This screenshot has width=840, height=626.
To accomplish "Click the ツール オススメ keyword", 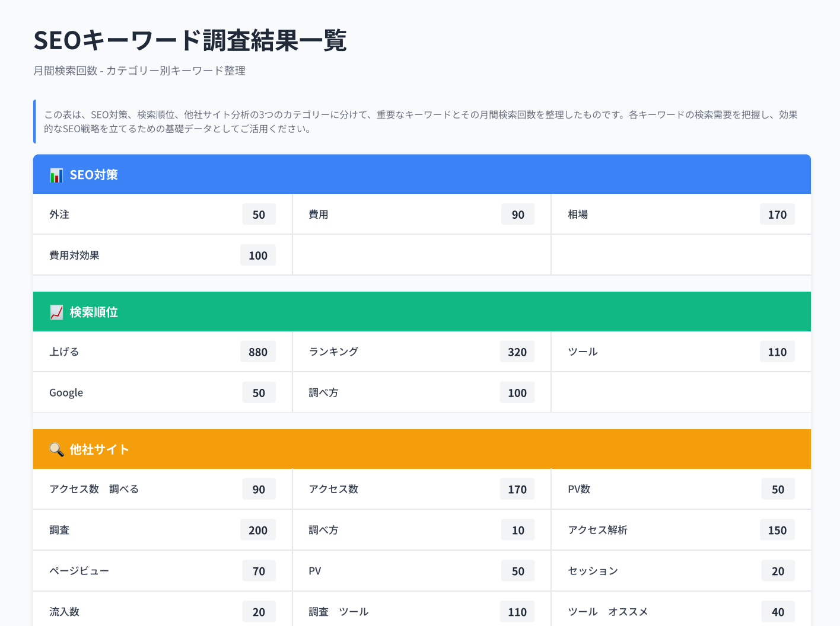I will click(607, 612).
